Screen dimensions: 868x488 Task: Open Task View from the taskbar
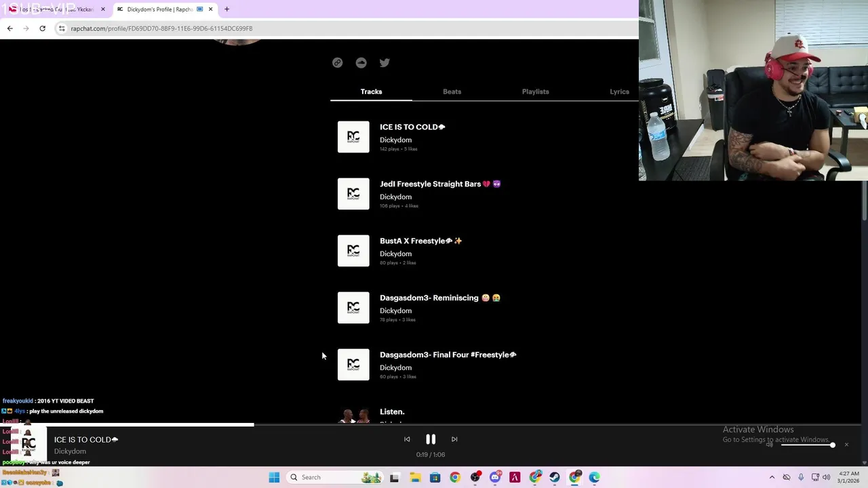(394, 477)
